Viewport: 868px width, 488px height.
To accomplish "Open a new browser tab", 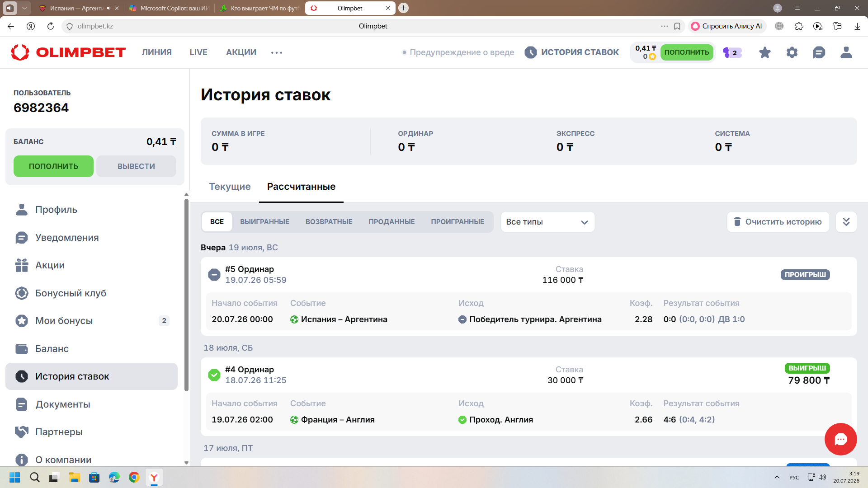I will (x=404, y=8).
